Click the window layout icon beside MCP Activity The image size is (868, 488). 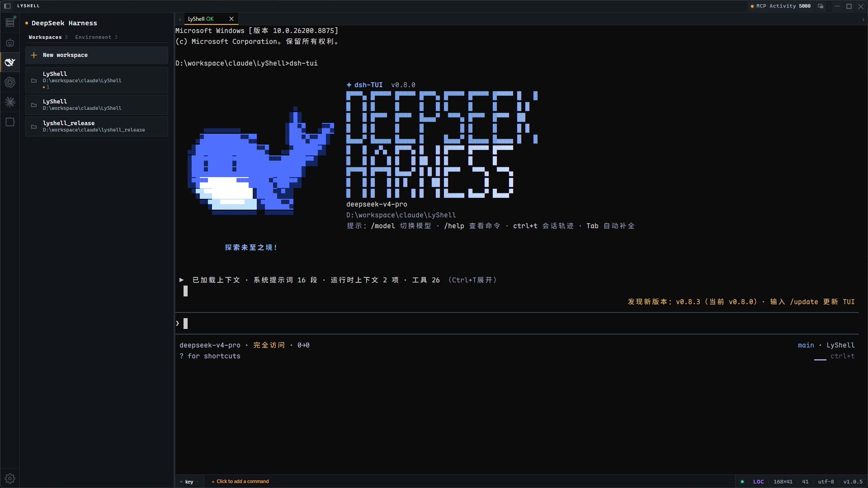(x=821, y=6)
